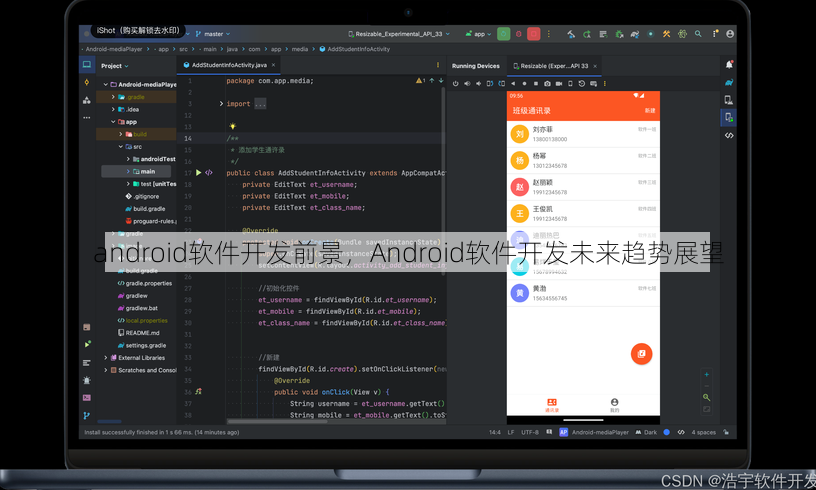Expand External Libraries node
This screenshot has height=490, width=816.
click(106, 358)
